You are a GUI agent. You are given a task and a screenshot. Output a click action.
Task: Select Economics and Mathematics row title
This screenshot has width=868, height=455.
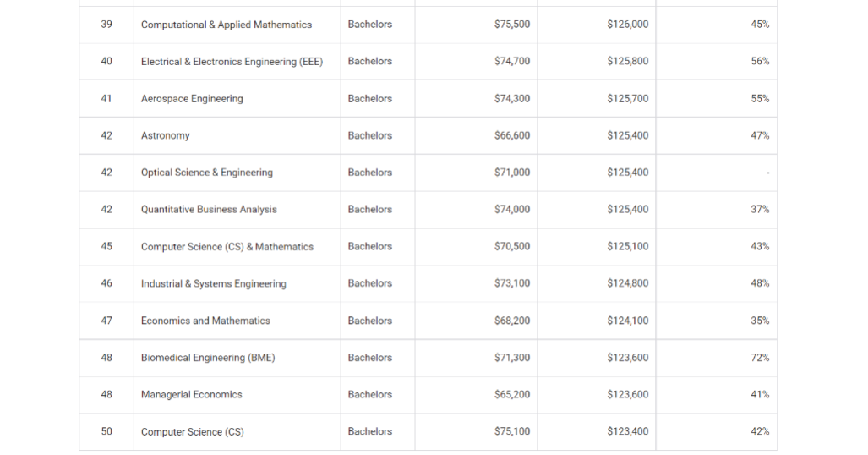pos(205,321)
